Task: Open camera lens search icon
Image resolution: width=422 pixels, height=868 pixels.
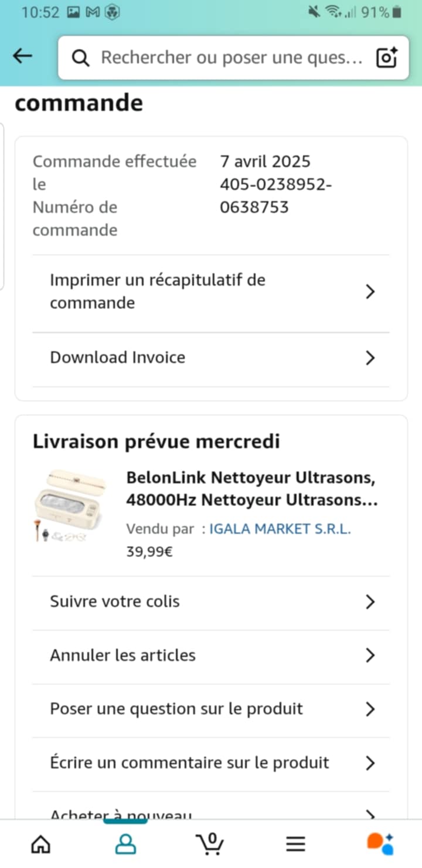Action: click(387, 57)
